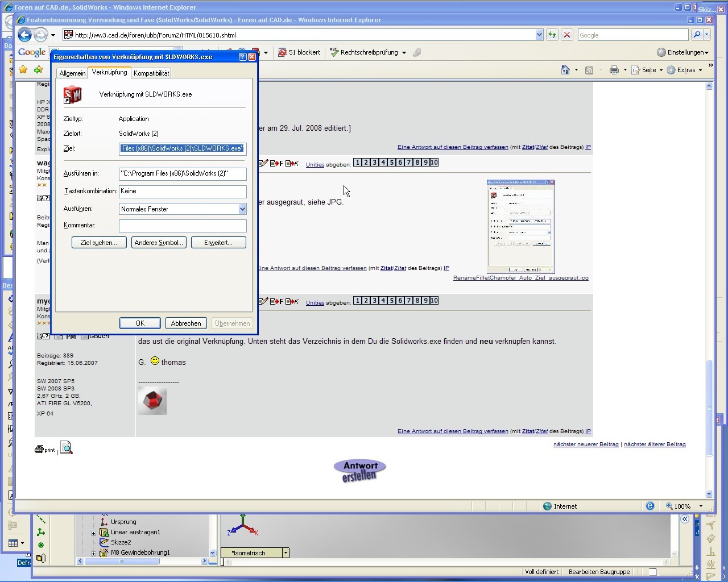The image size is (728, 582).
Task: Click the 'K' icon in wag post header
Action: coord(292,163)
